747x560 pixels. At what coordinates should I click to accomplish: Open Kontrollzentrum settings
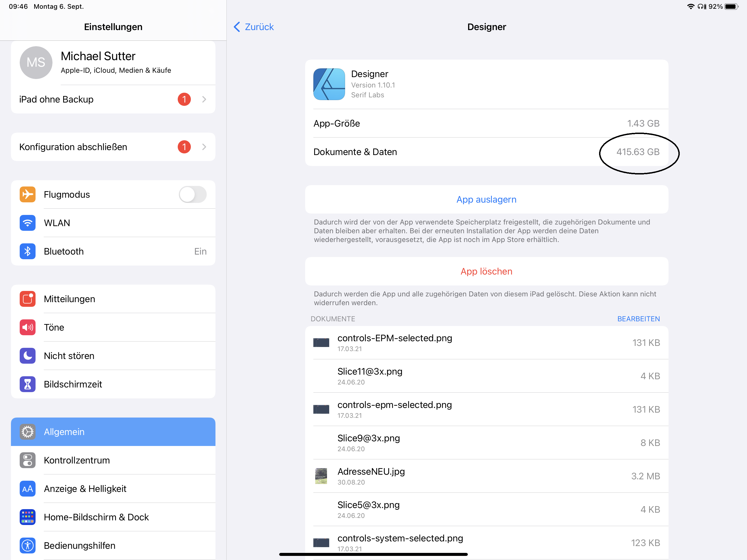[x=113, y=460]
